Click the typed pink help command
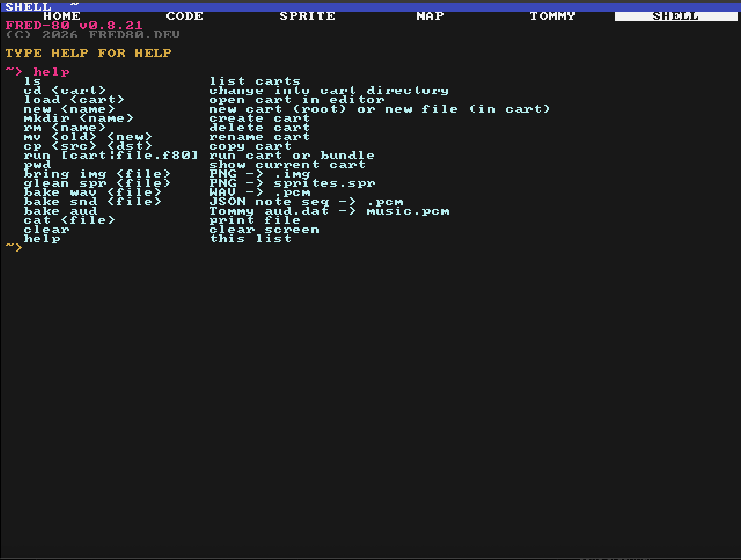Image resolution: width=741 pixels, height=560 pixels. click(x=51, y=72)
